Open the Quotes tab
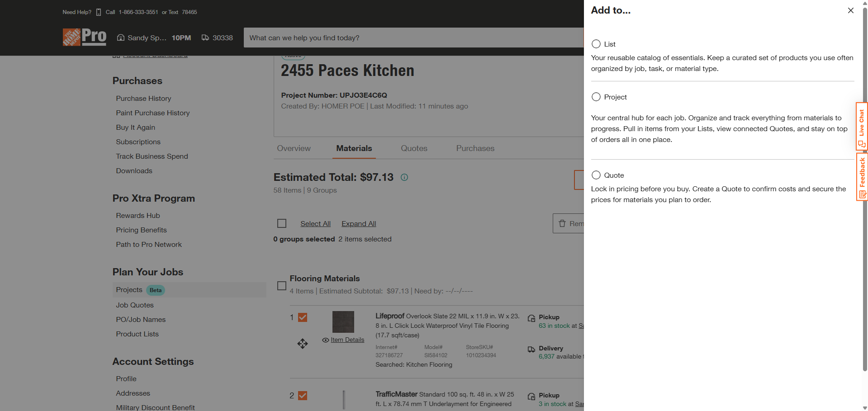This screenshot has height=411, width=868. pos(414,148)
